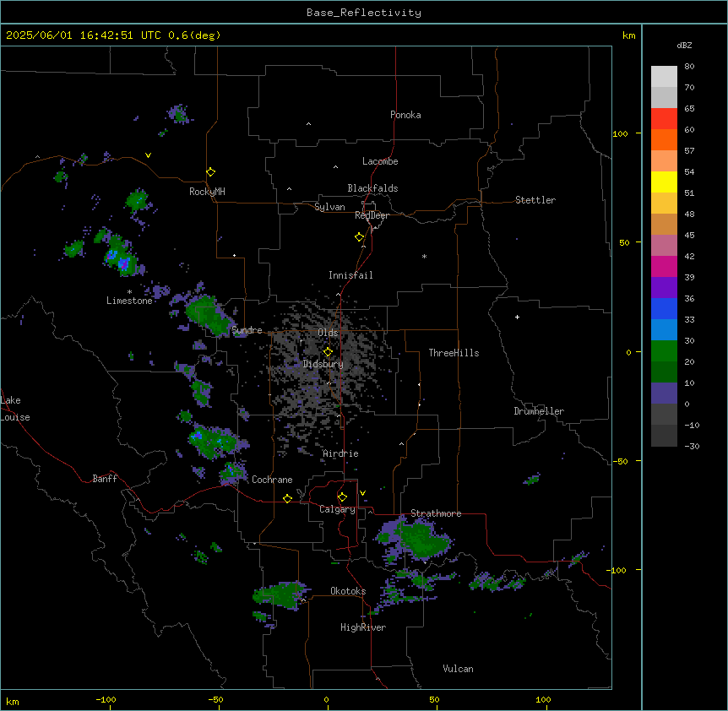Click the Vulcan label
728x711 pixels.
click(x=458, y=669)
